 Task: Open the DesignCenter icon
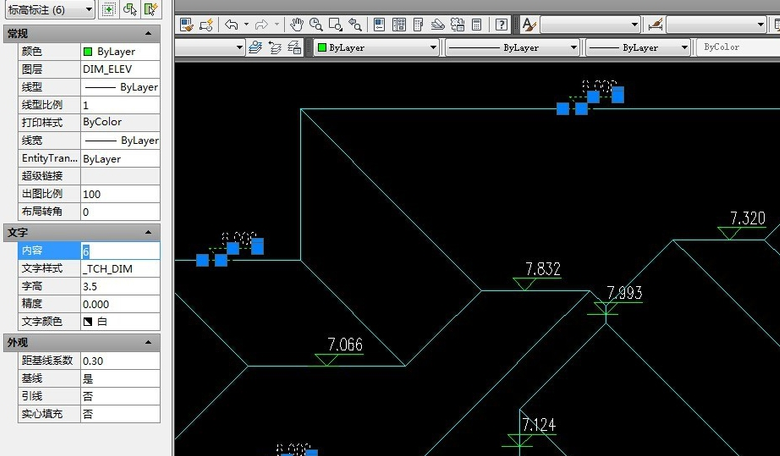click(398, 24)
